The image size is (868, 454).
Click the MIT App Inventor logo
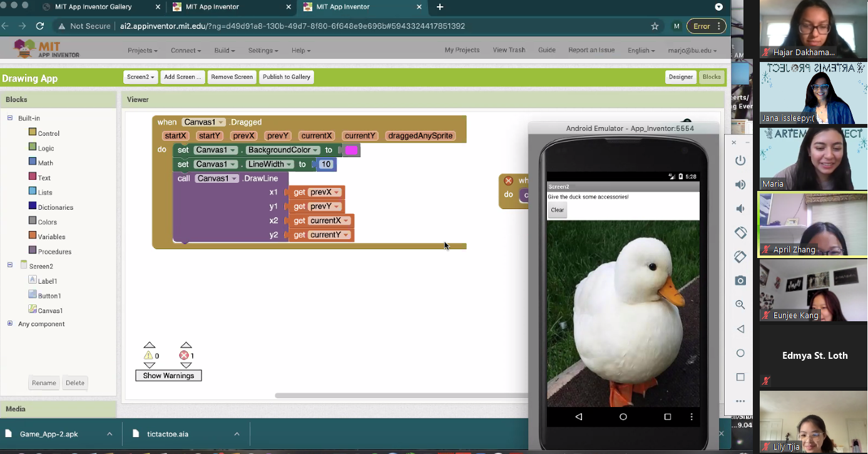pyautogui.click(x=47, y=49)
